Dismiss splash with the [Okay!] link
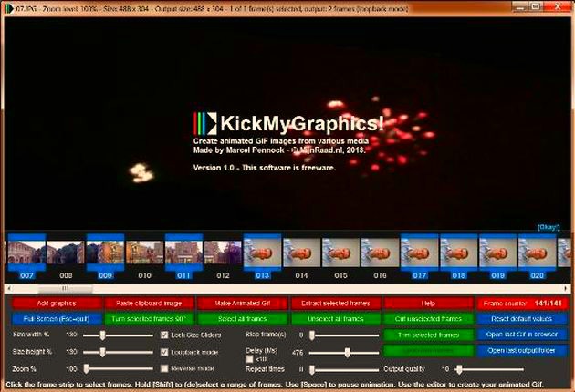The image size is (575, 392). pos(549,227)
